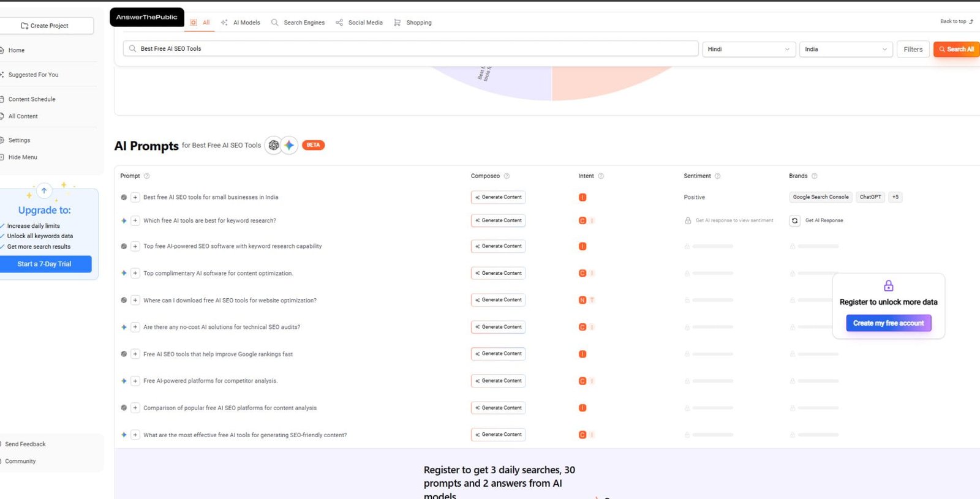Generate Content for 'content optimization' prompt

tap(498, 273)
